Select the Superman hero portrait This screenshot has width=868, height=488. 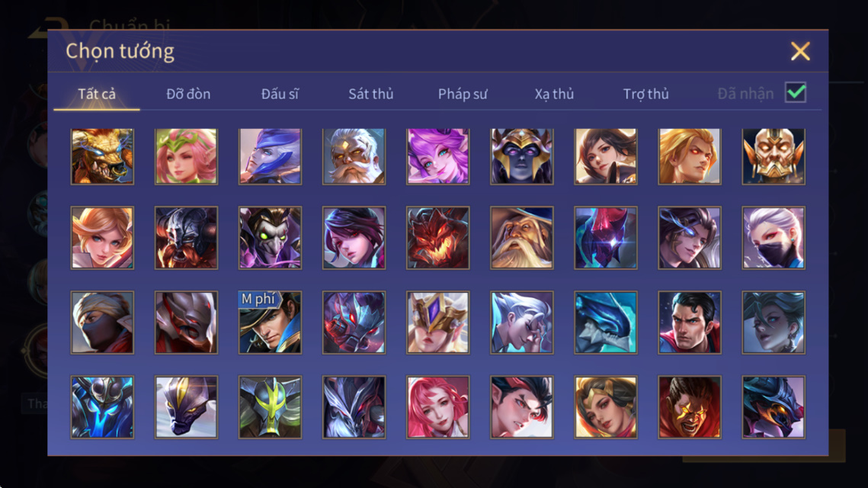click(690, 323)
